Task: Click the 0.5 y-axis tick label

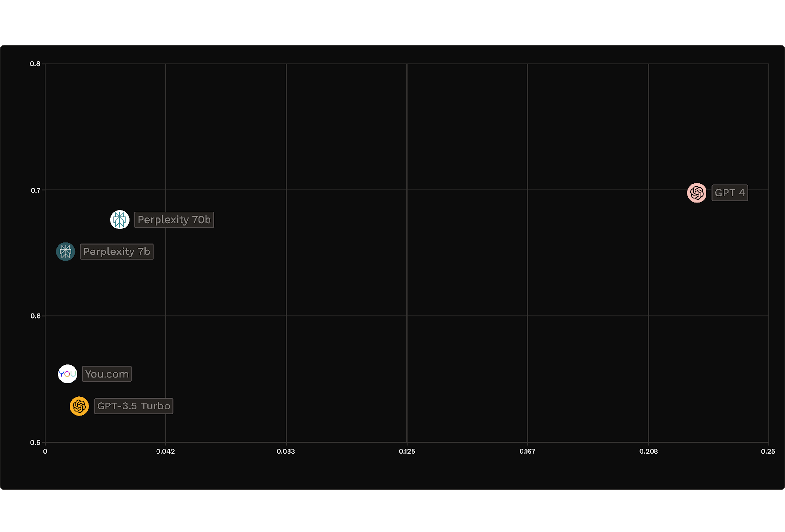Action: coord(35,443)
